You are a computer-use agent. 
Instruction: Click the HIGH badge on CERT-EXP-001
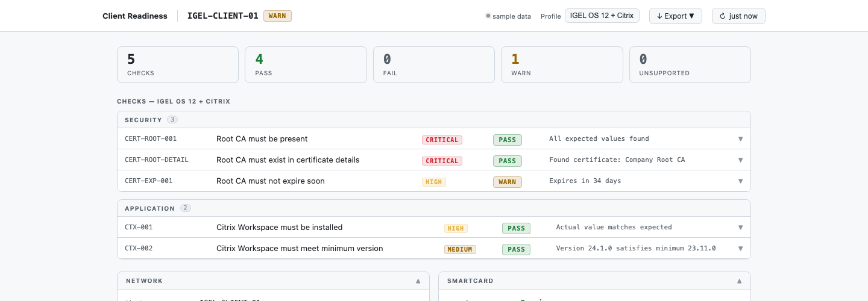(434, 182)
